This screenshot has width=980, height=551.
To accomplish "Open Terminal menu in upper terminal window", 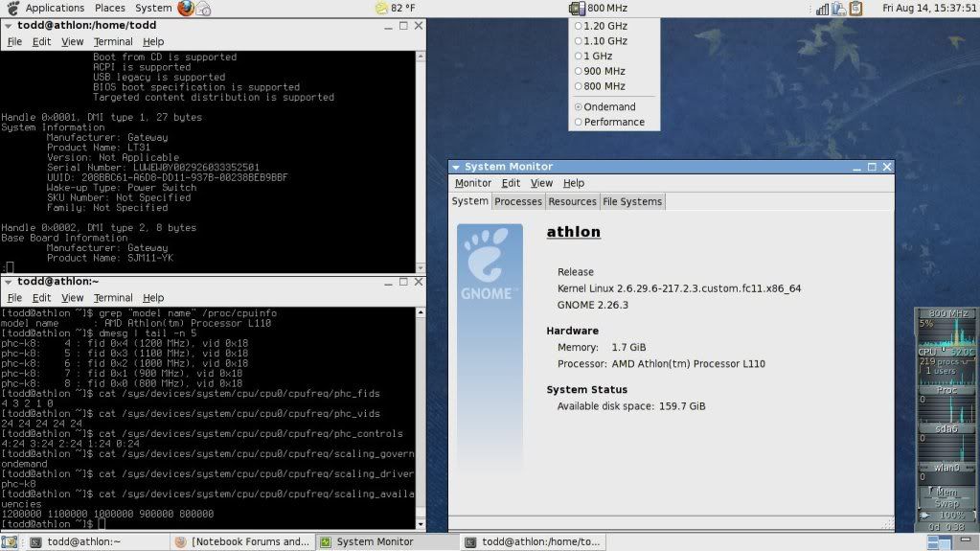I will tap(113, 41).
